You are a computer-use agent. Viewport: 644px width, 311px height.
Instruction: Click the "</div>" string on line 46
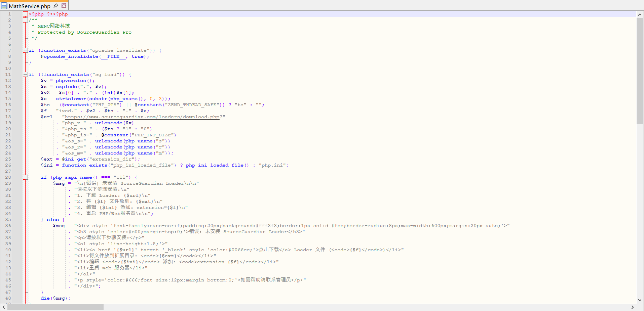[x=86, y=286]
